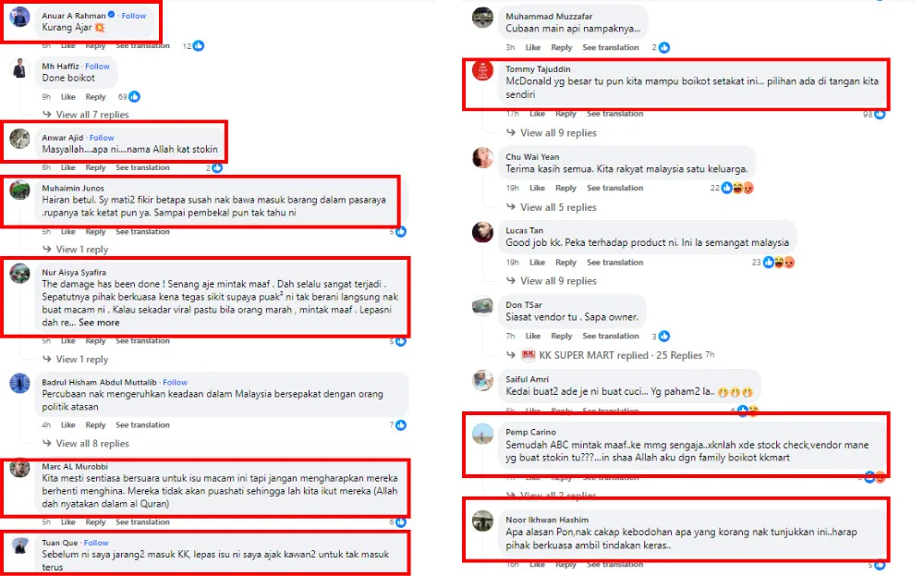Click like icon on Muhammad Muzzafar's comment
This screenshot has height=576, width=924.
point(663,47)
